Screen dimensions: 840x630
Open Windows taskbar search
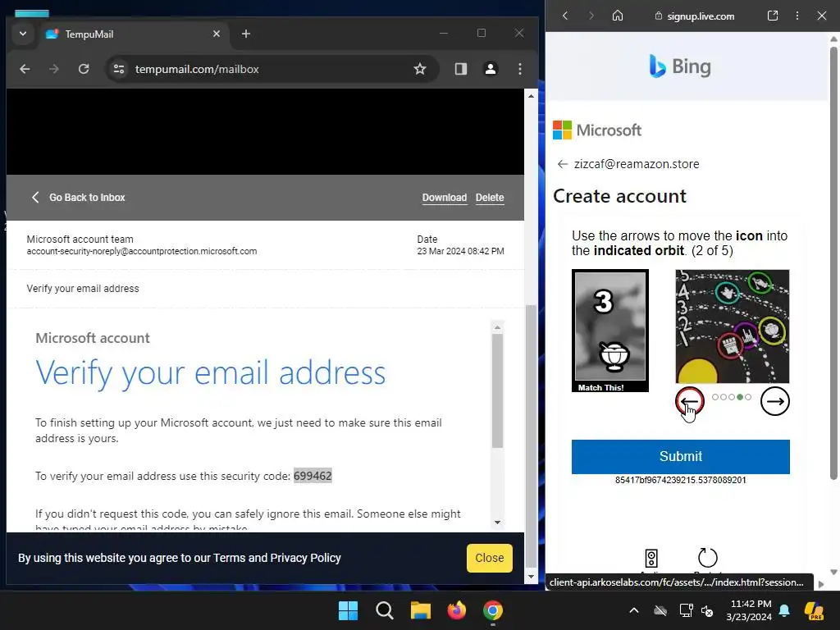(x=385, y=610)
